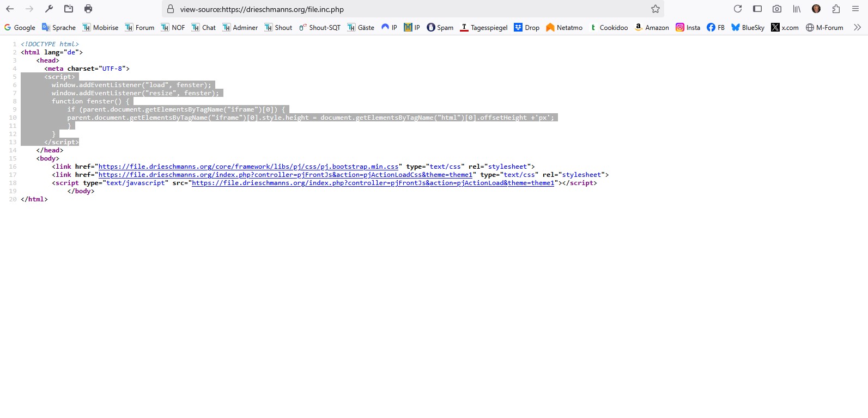The width and height of the screenshot is (868, 418).
Task: Open the hamburger application menu
Action: [855, 9]
